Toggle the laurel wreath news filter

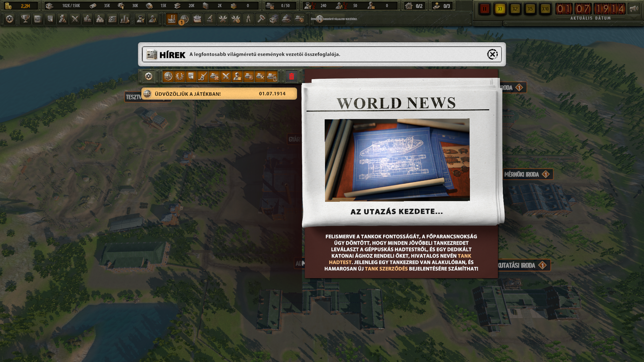coord(179,76)
